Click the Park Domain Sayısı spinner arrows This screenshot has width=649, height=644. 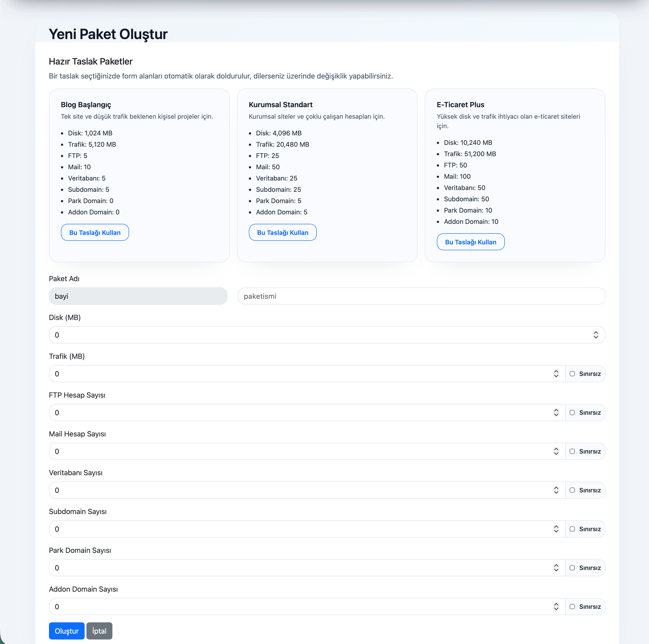pos(556,568)
